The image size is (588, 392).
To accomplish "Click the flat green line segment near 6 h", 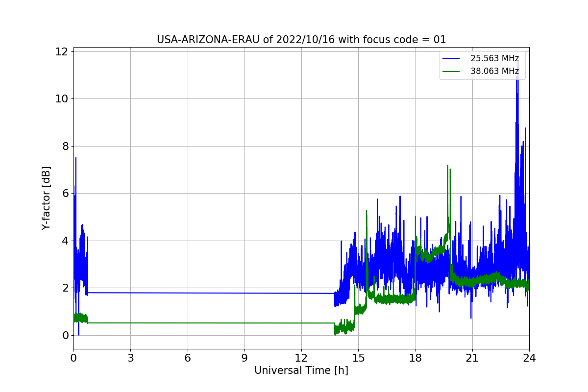I will tap(187, 323).
